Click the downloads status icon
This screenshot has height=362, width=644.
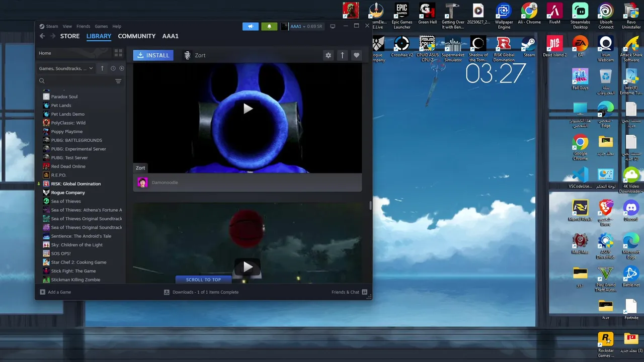167,292
